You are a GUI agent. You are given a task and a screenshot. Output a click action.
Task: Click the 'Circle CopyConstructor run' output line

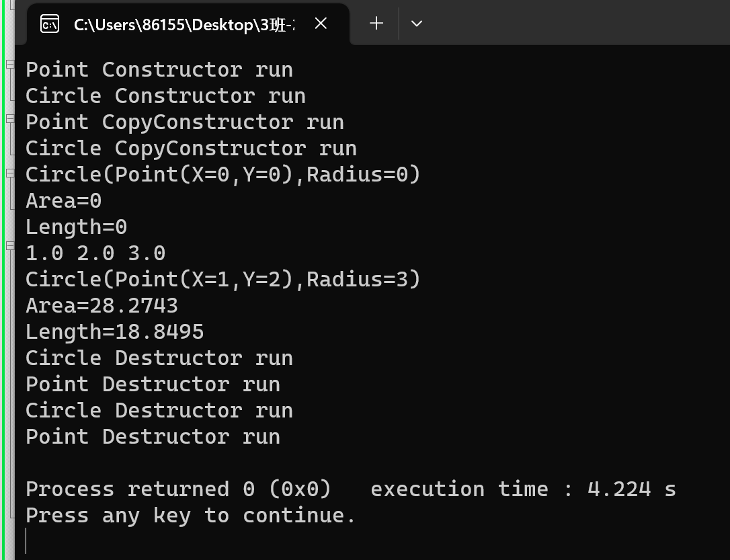(x=191, y=149)
